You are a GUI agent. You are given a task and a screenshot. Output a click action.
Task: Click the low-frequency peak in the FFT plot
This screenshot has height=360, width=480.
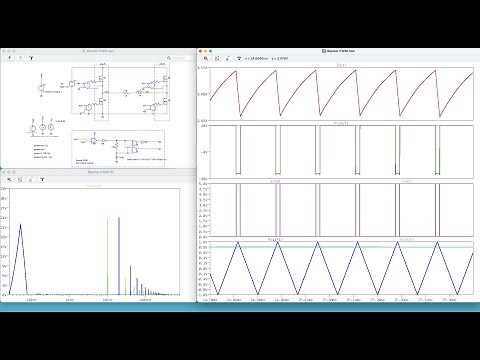20,259
